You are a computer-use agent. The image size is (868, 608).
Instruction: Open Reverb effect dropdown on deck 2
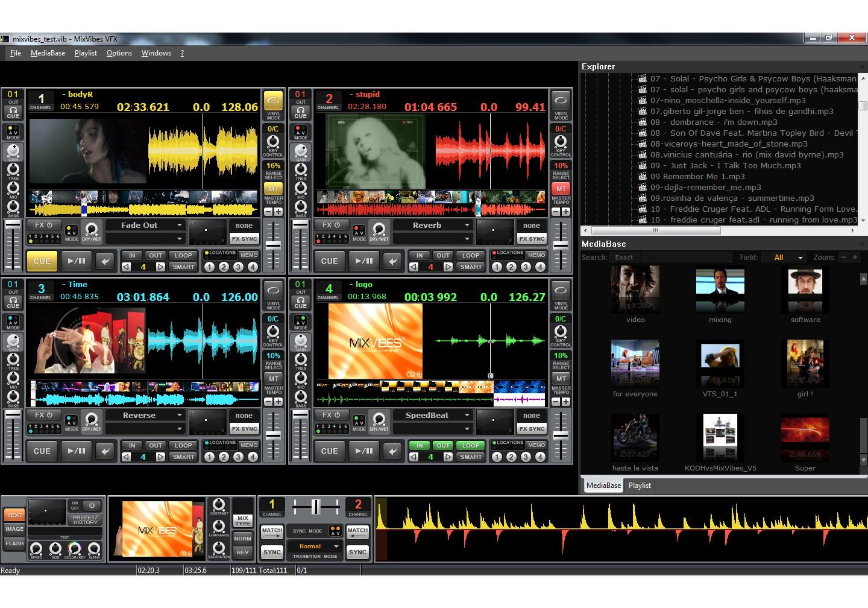click(x=433, y=225)
